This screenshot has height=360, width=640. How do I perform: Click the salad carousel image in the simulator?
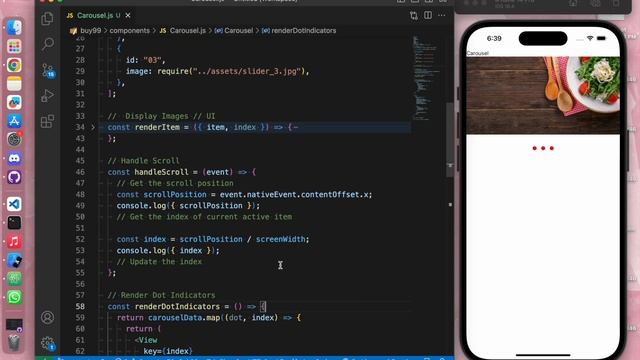coord(543,95)
